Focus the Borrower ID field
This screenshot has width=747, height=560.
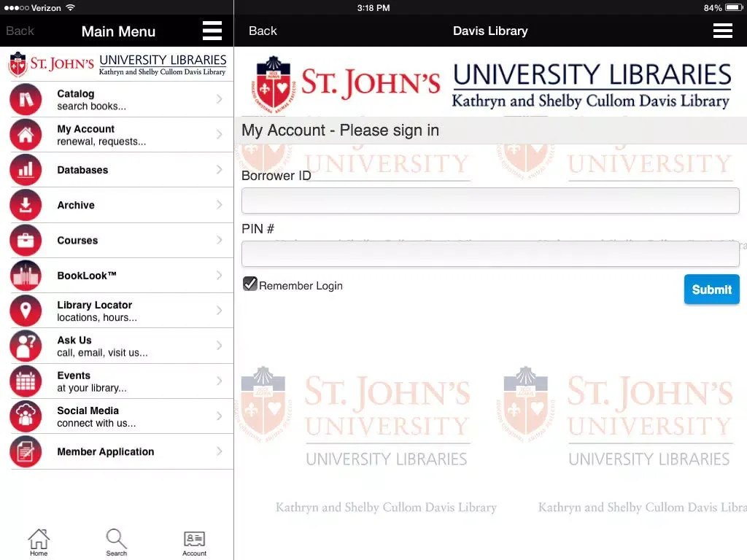(490, 201)
